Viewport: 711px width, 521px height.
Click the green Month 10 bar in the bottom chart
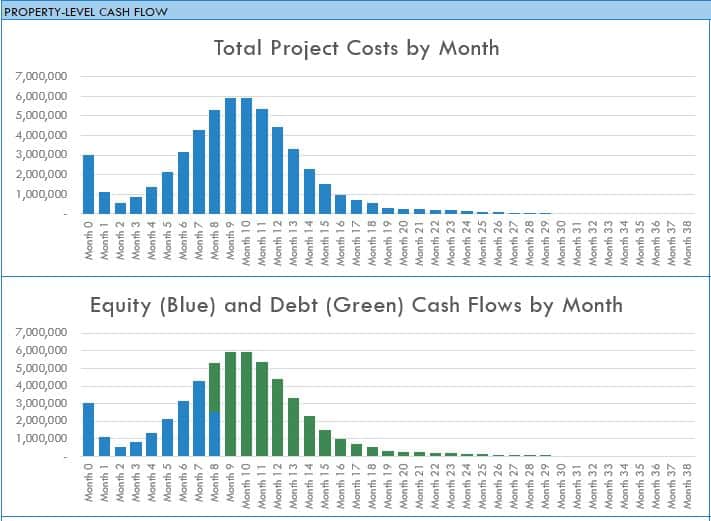coord(246,404)
